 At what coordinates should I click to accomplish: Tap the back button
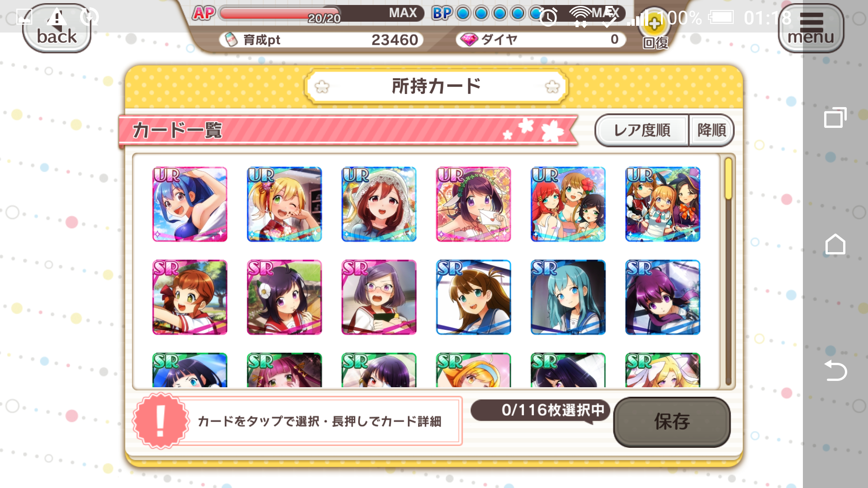coord(57,29)
